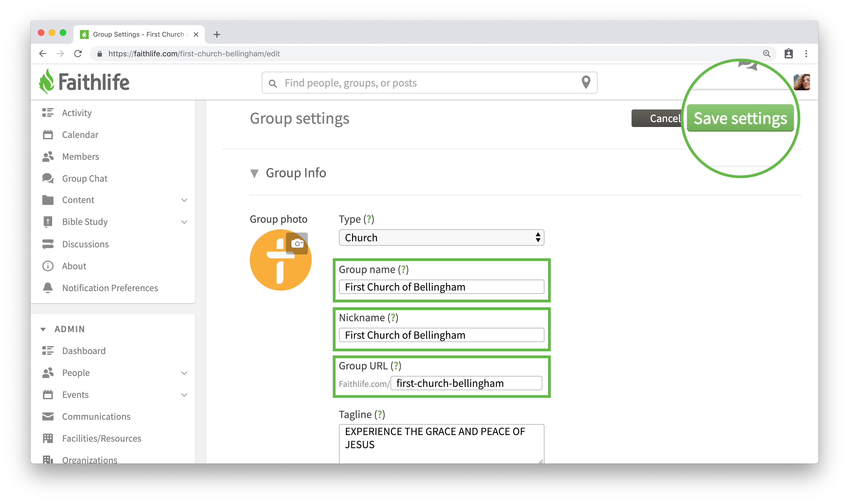Image resolution: width=849 pixels, height=504 pixels.
Task: Open the Type dropdown showing Church
Action: pos(441,237)
